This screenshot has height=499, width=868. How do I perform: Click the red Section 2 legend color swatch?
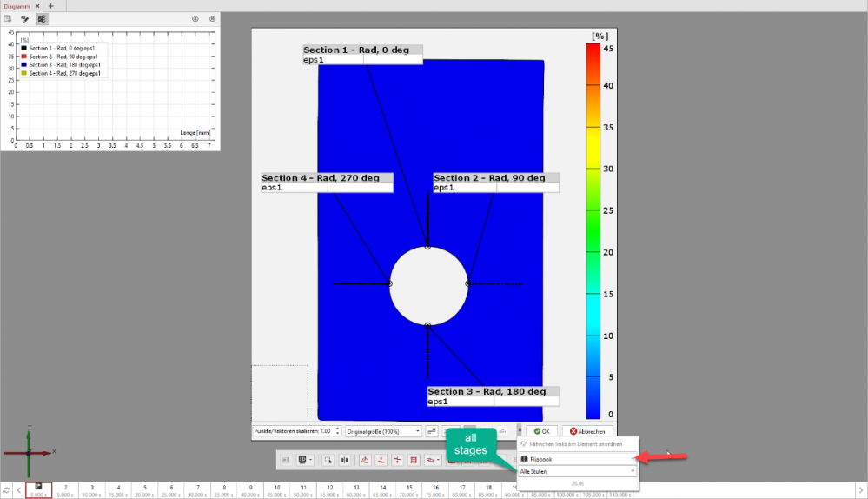pyautogui.click(x=24, y=57)
